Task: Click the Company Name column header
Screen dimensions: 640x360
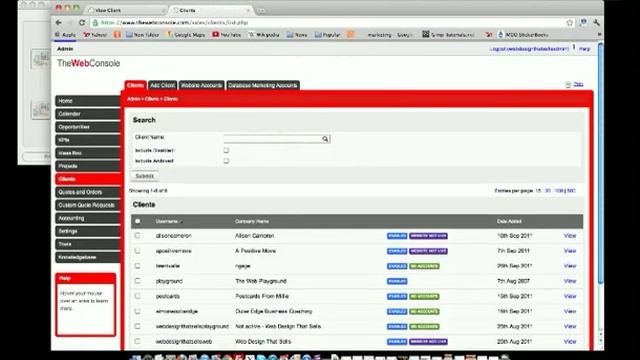Action: 252,221
